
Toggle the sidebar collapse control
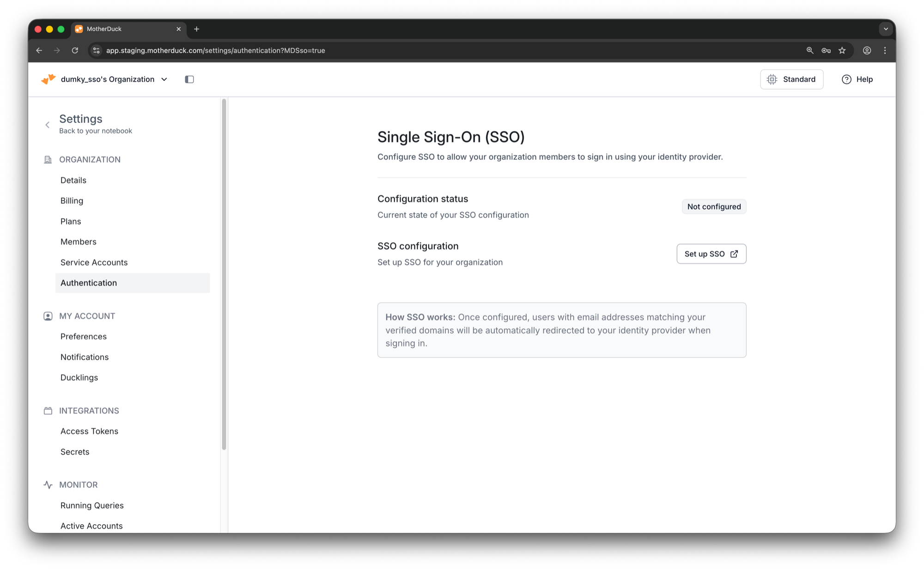(x=189, y=79)
